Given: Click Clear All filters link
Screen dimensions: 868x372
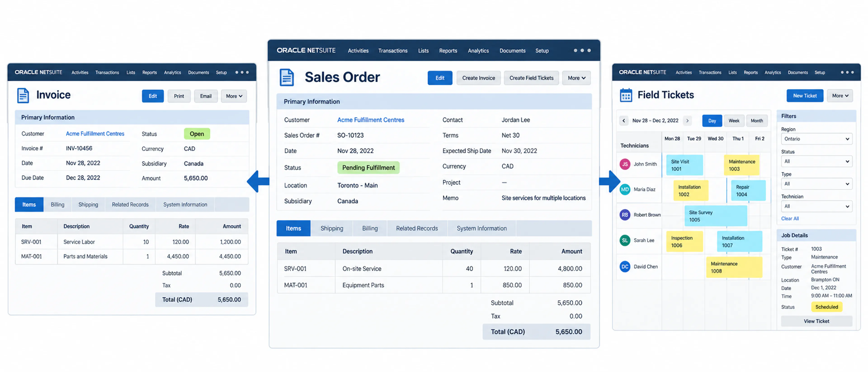Looking at the screenshot, I should (x=790, y=218).
